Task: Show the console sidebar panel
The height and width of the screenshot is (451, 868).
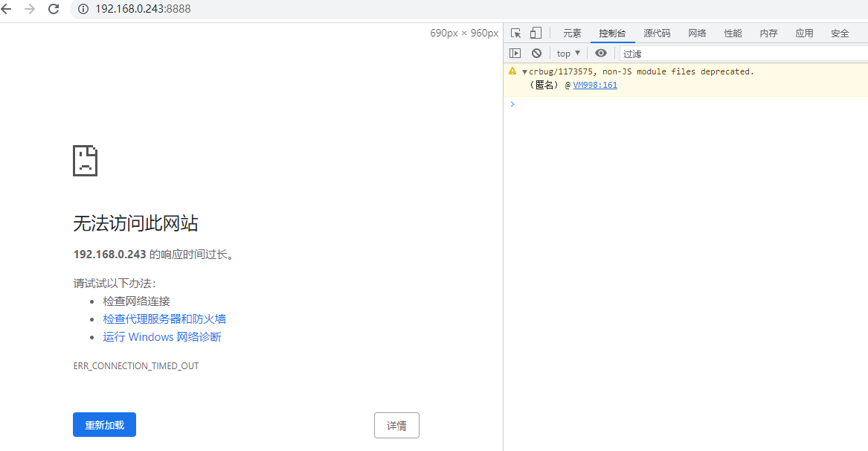Action: pos(515,53)
